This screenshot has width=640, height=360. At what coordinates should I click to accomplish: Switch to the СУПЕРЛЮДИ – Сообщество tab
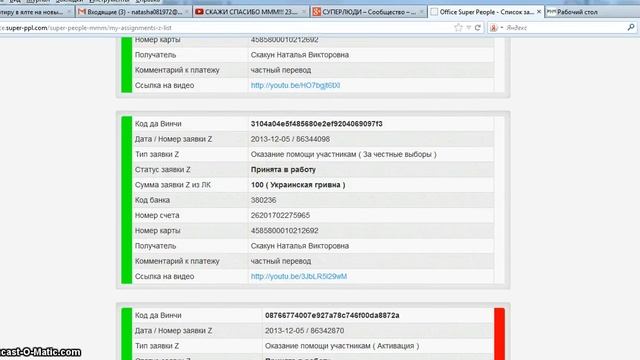[369, 12]
